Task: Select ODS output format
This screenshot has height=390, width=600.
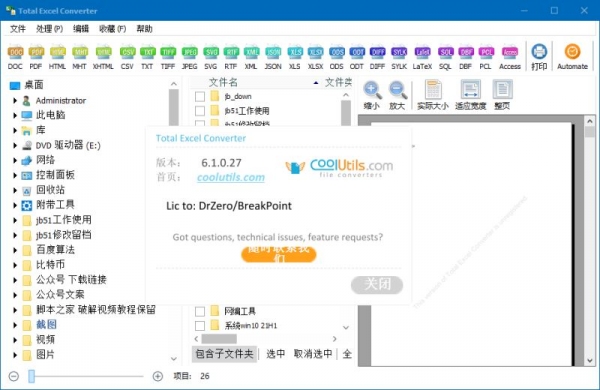Action: coord(337,57)
